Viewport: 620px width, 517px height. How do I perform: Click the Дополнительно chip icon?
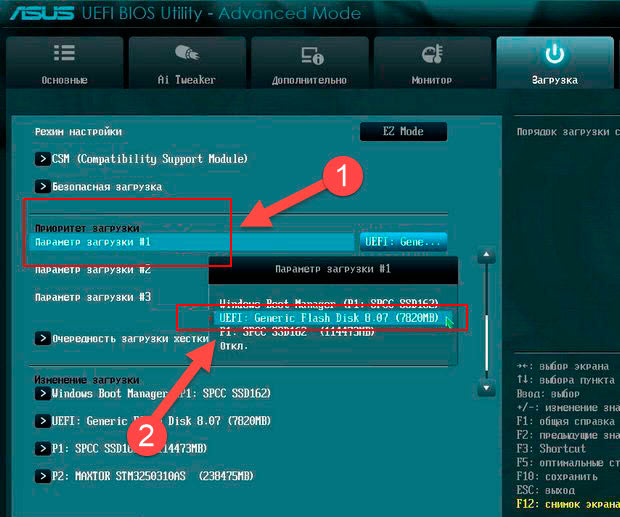coord(309,54)
